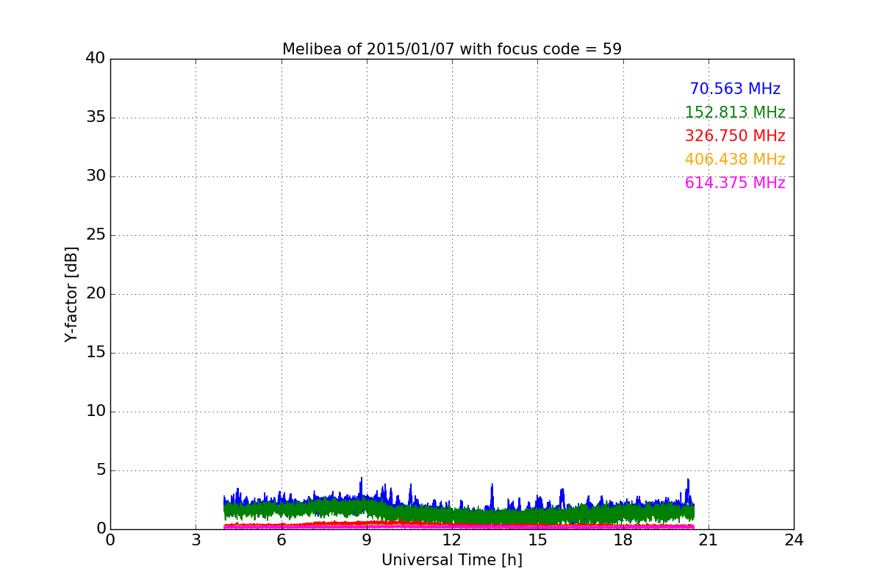Screen dimensions: 882x588
Task: Click the 'Universal Time [h]' axis label
Action: click(x=452, y=560)
